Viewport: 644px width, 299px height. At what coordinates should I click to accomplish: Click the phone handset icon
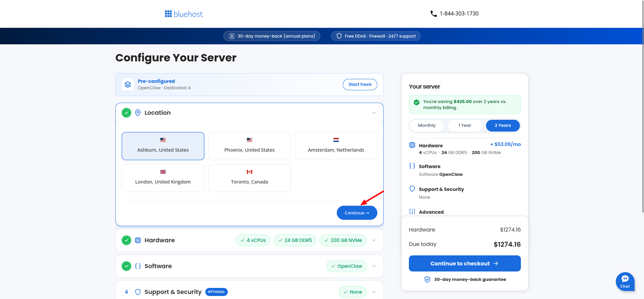tap(433, 14)
